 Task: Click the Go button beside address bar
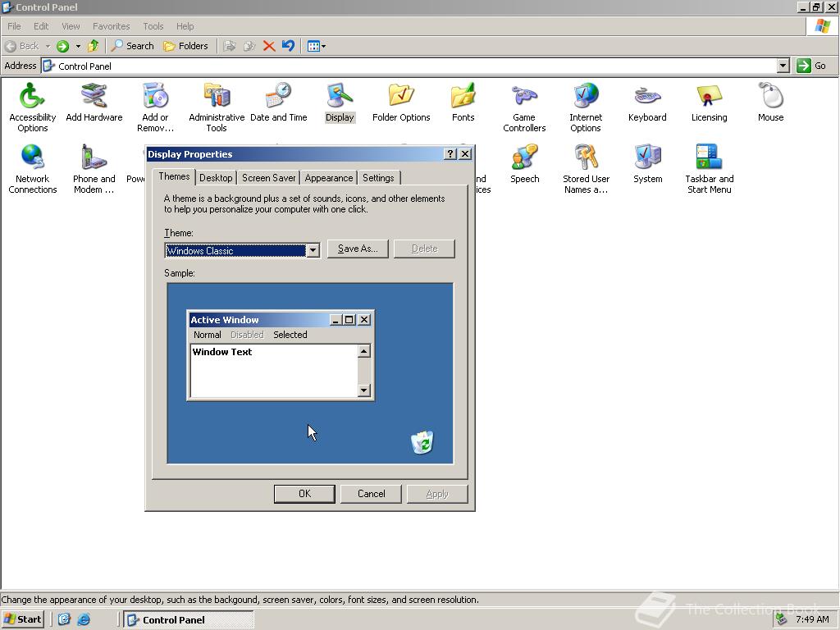pyautogui.click(x=811, y=66)
